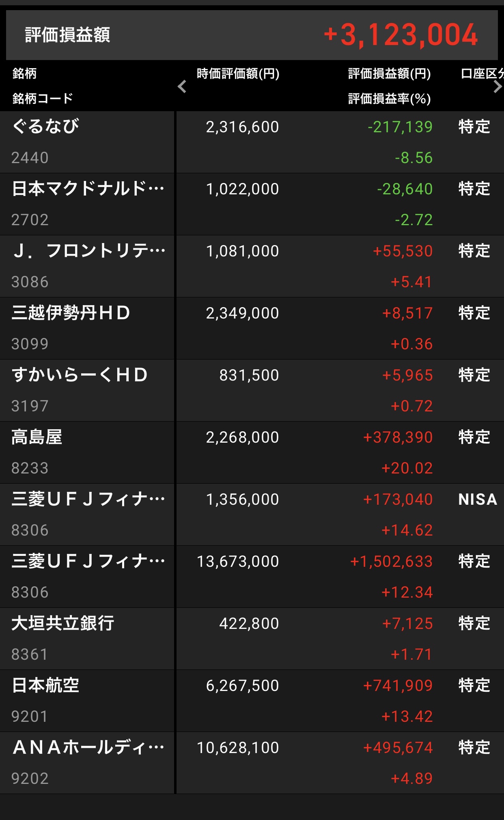Tap the 評価損益率(%) column header
Image resolution: width=504 pixels, height=820 pixels.
pos(389,99)
